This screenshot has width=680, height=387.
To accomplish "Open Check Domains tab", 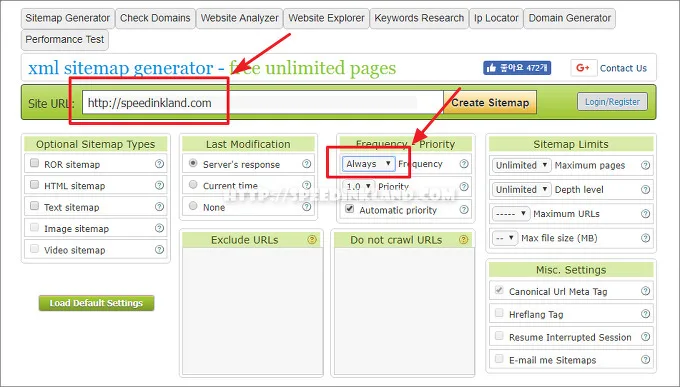I will pyautogui.click(x=155, y=18).
